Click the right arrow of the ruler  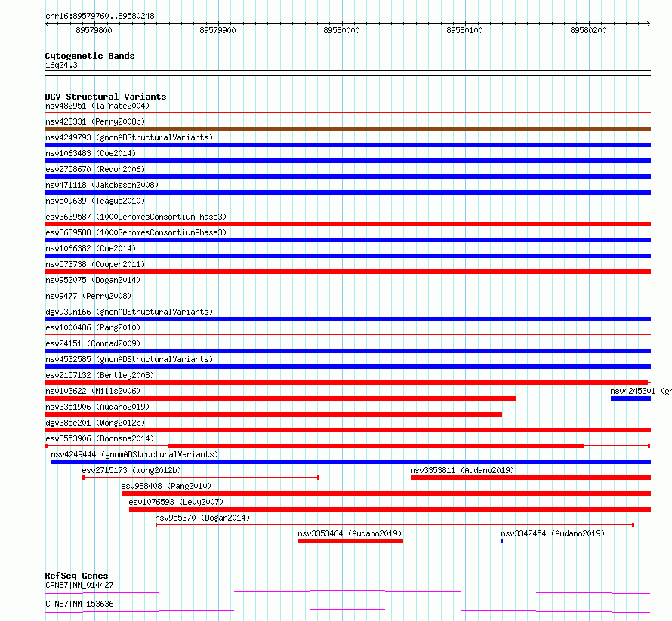coord(649,24)
